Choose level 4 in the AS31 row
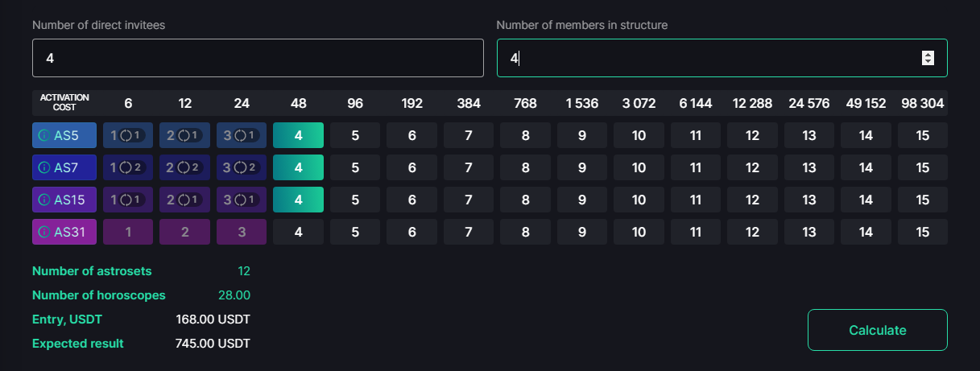The image size is (980, 371). pos(298,232)
